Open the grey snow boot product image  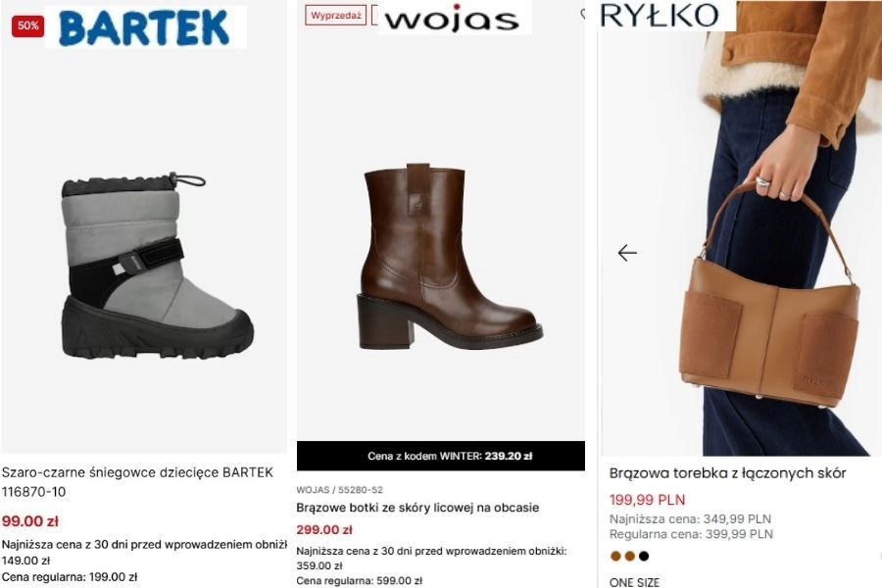point(157,267)
